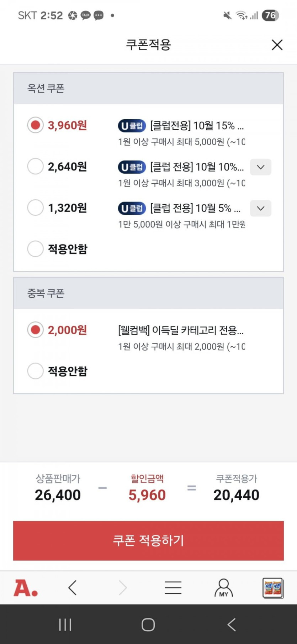Close the 쿠폰적용 coupon dialog
Image resolution: width=297 pixels, height=644 pixels.
click(x=277, y=45)
